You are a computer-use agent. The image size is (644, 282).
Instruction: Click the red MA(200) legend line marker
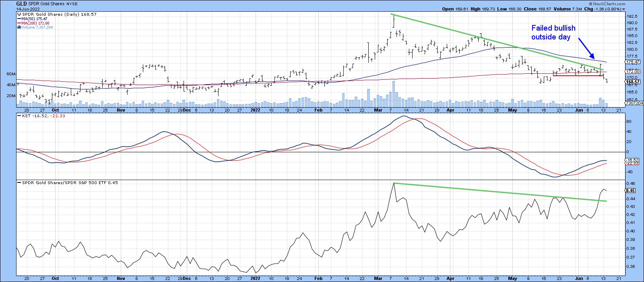[18, 23]
